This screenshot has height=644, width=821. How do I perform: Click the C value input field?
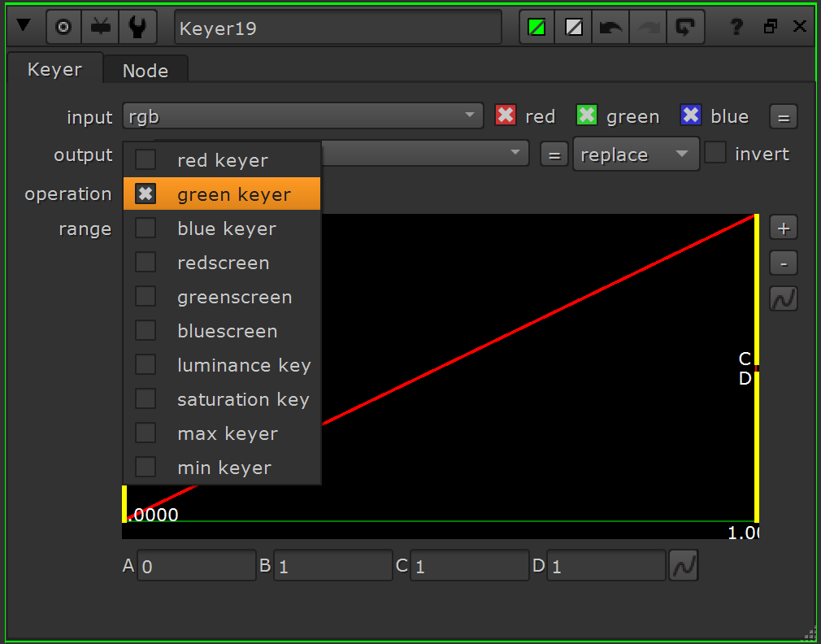tap(470, 565)
